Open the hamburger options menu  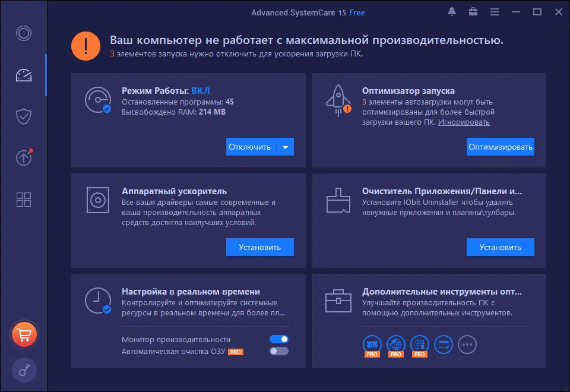pos(495,12)
